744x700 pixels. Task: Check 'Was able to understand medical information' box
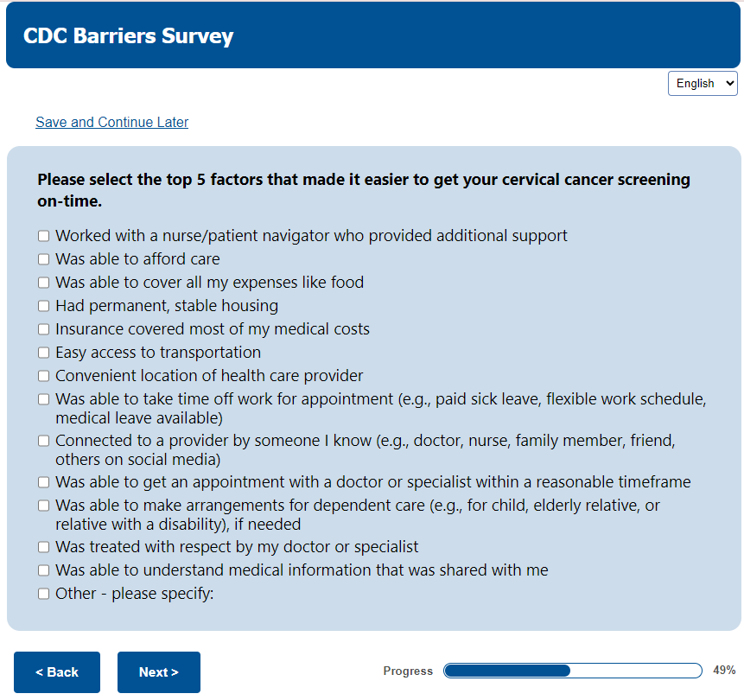click(43, 570)
